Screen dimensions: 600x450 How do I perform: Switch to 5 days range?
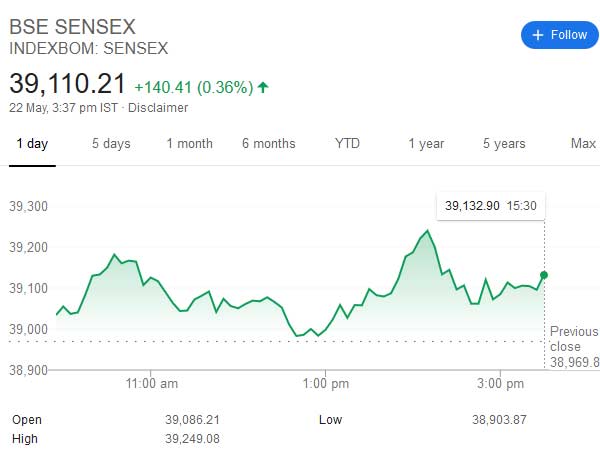(111, 144)
